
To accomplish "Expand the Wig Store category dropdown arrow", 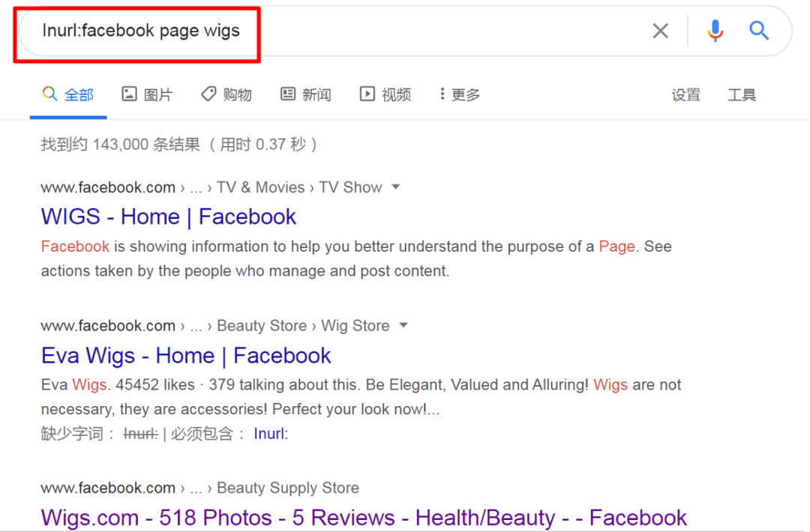I will 404,325.
